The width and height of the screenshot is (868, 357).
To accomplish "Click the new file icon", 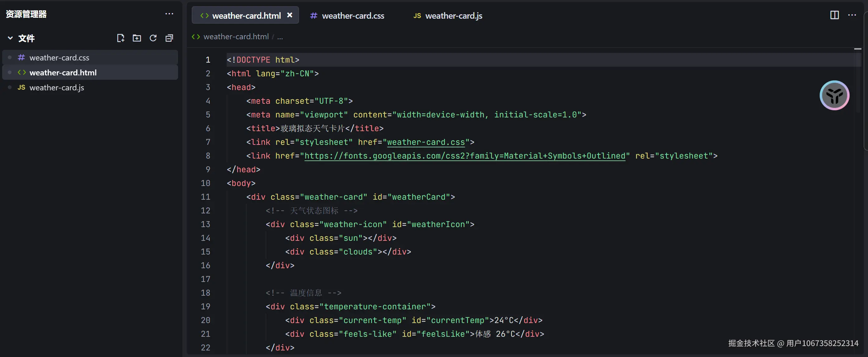I will pos(120,38).
